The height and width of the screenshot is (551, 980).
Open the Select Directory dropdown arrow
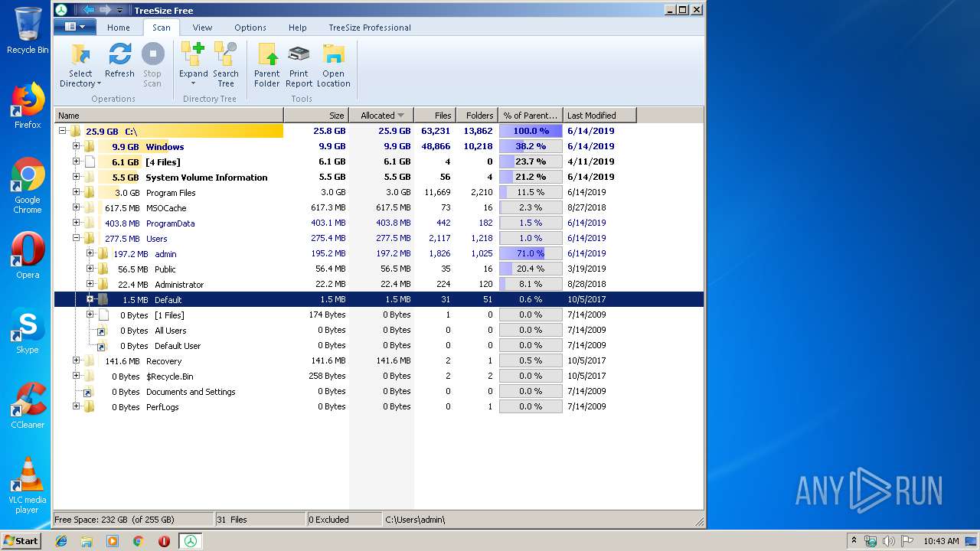click(99, 84)
